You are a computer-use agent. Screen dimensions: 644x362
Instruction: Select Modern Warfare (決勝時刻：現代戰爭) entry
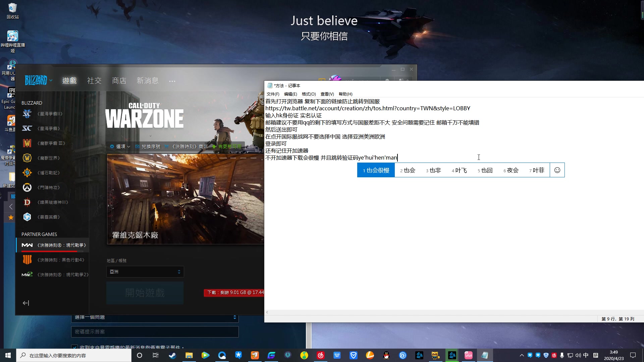52,245
